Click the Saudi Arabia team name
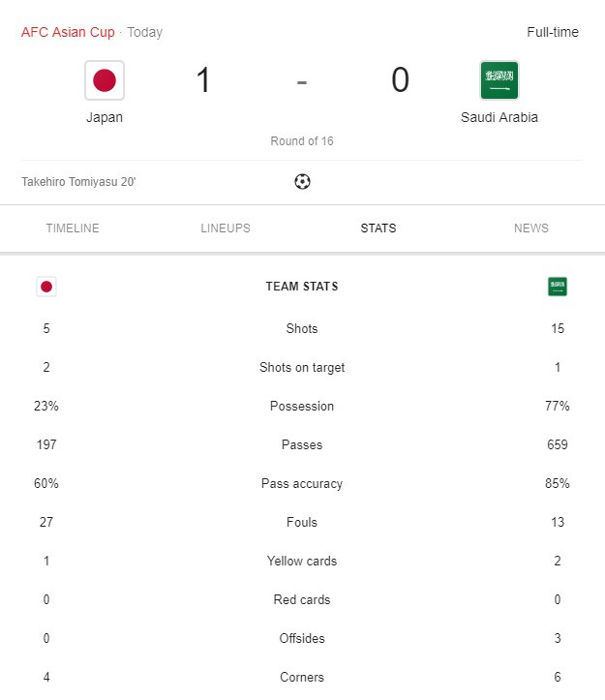The height and width of the screenshot is (700, 605). (499, 117)
